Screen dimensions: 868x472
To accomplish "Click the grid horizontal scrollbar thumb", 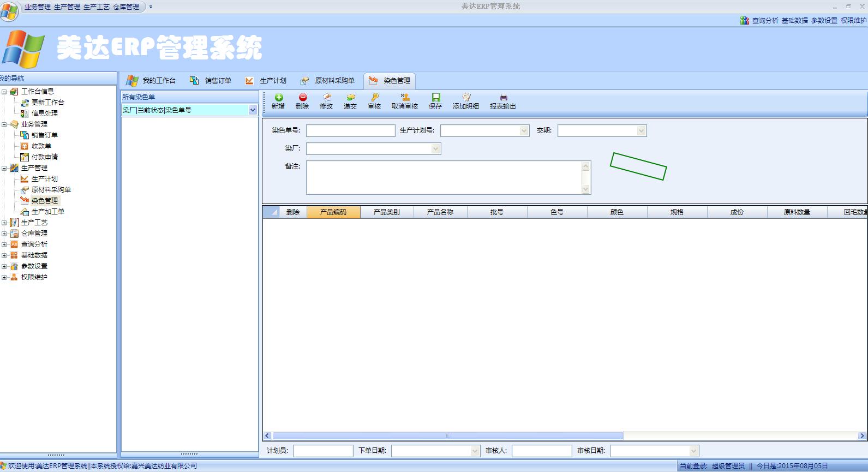I will tap(448, 436).
